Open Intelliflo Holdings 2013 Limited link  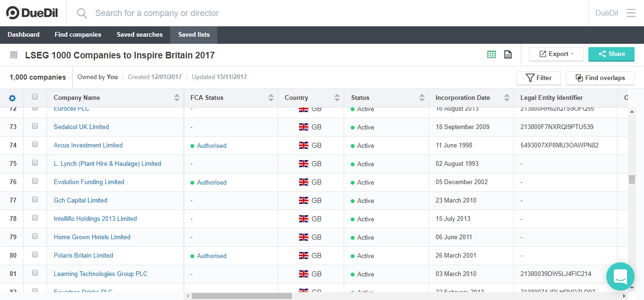coord(95,219)
